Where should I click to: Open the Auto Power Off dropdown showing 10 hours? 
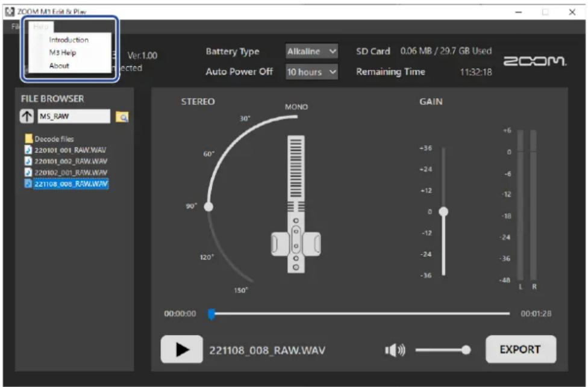point(311,72)
